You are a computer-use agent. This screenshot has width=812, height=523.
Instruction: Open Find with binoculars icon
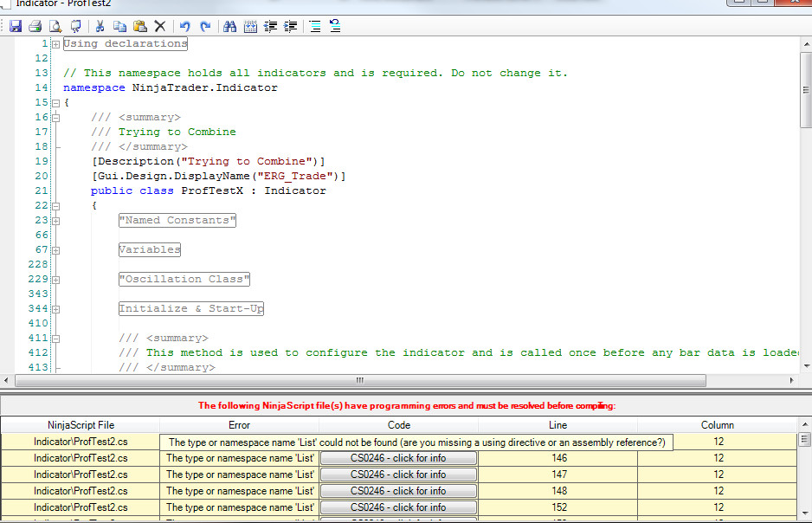(230, 27)
